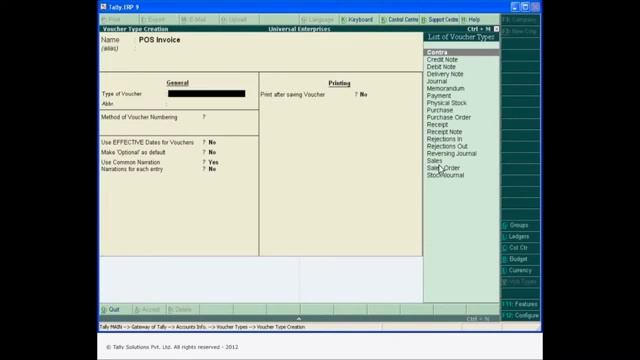Select Receipt voucher type
The width and height of the screenshot is (640, 360).
pos(437,124)
